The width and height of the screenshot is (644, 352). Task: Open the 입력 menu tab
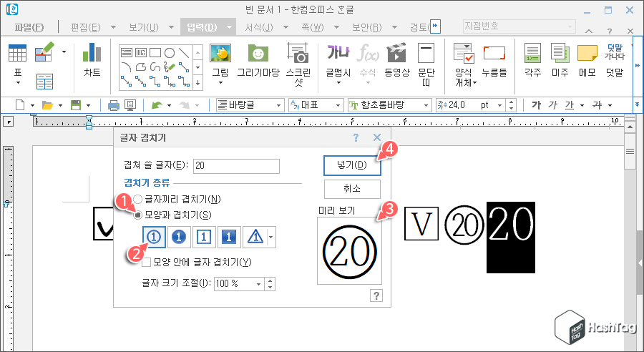click(x=202, y=27)
